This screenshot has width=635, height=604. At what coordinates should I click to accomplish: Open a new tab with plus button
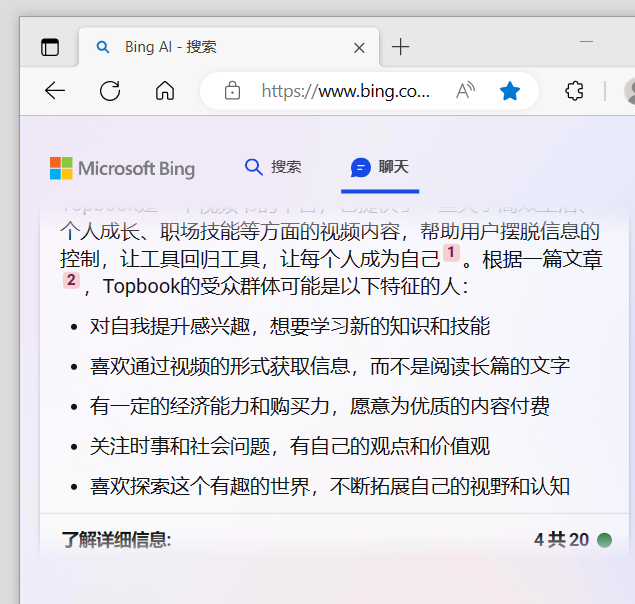click(401, 47)
